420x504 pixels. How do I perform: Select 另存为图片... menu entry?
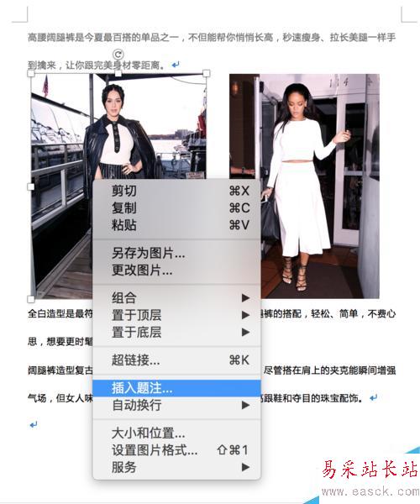click(176, 254)
